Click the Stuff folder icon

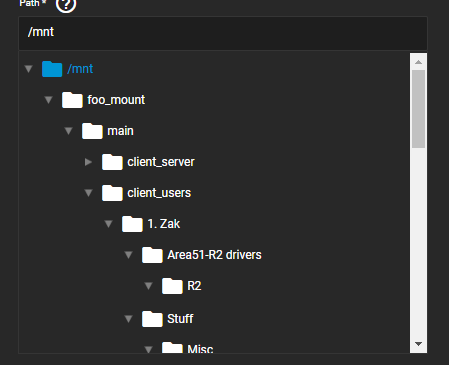[152, 319]
